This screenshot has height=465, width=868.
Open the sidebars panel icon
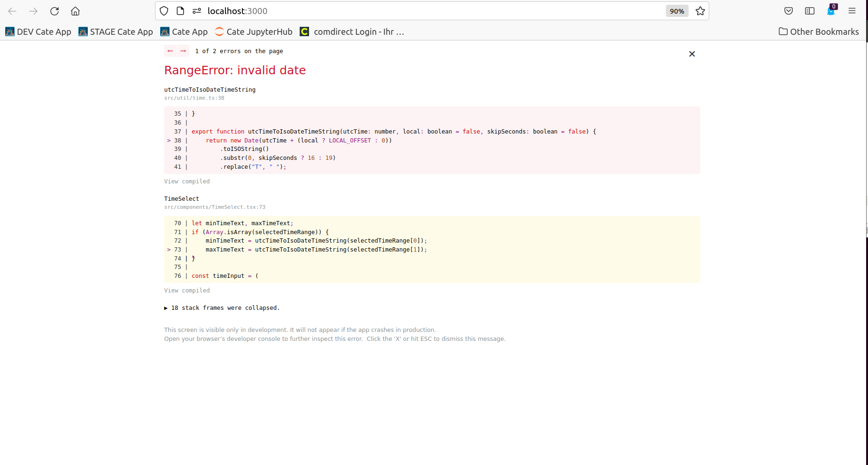tap(809, 11)
